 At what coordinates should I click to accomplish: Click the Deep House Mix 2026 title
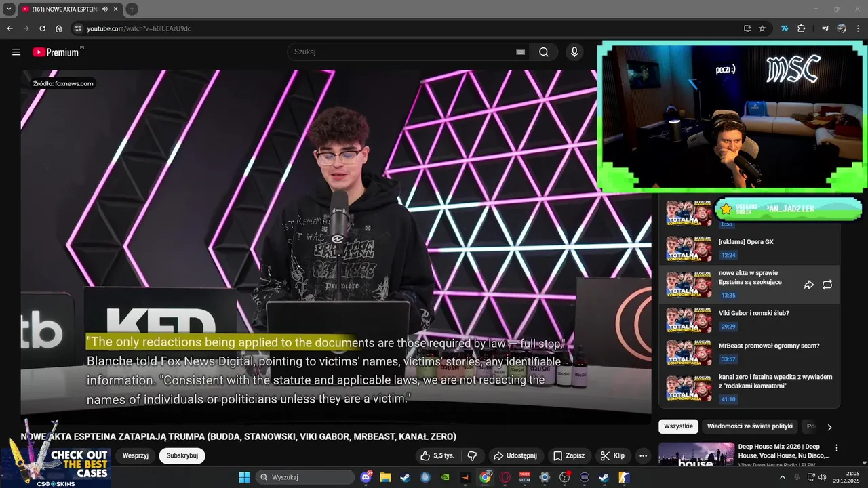pyautogui.click(x=783, y=451)
